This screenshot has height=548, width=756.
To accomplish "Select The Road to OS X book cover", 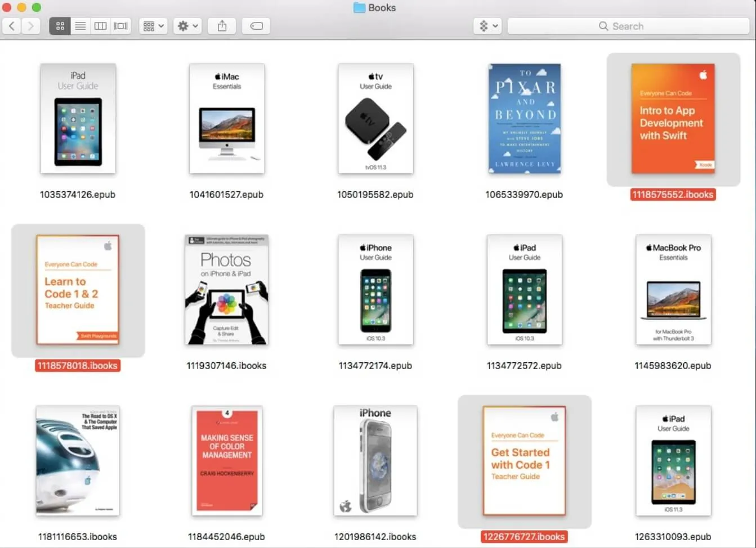I will pyautogui.click(x=78, y=461).
